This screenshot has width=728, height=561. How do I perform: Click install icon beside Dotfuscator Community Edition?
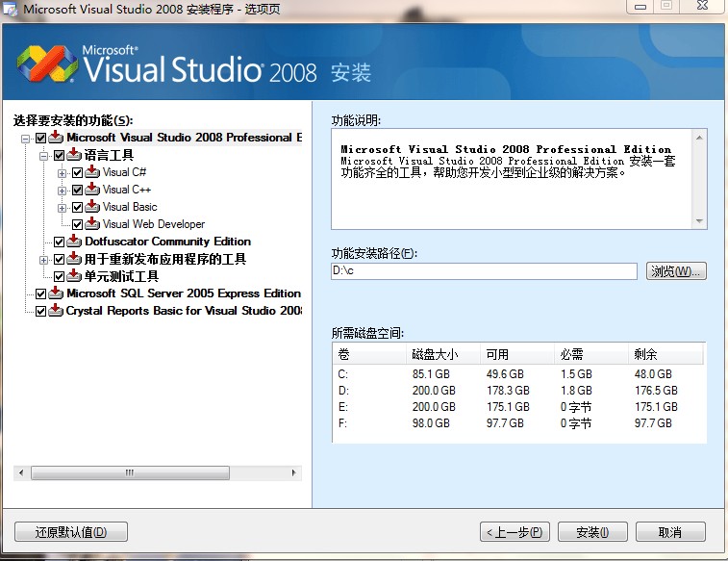click(74, 242)
